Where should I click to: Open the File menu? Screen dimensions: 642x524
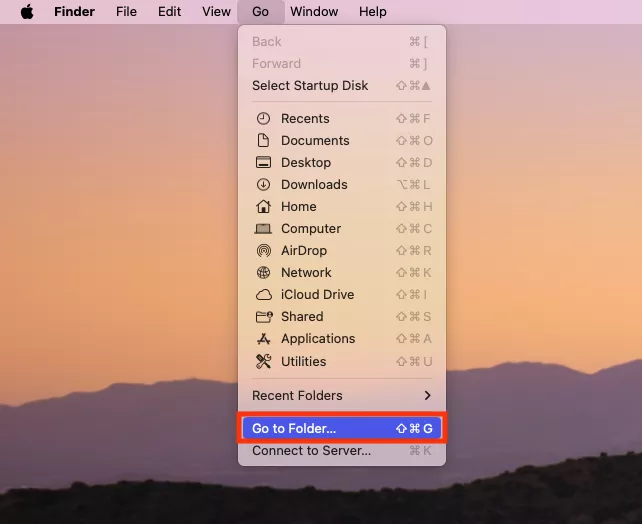click(126, 11)
